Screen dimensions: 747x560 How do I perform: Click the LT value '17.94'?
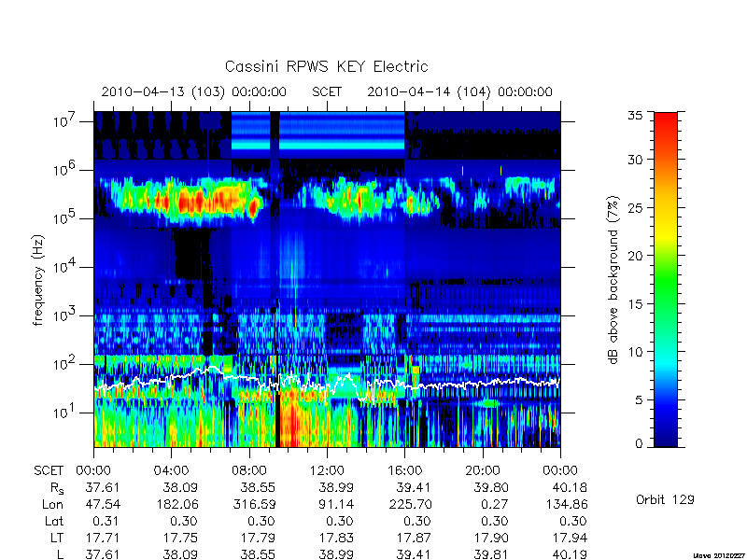pos(570,538)
